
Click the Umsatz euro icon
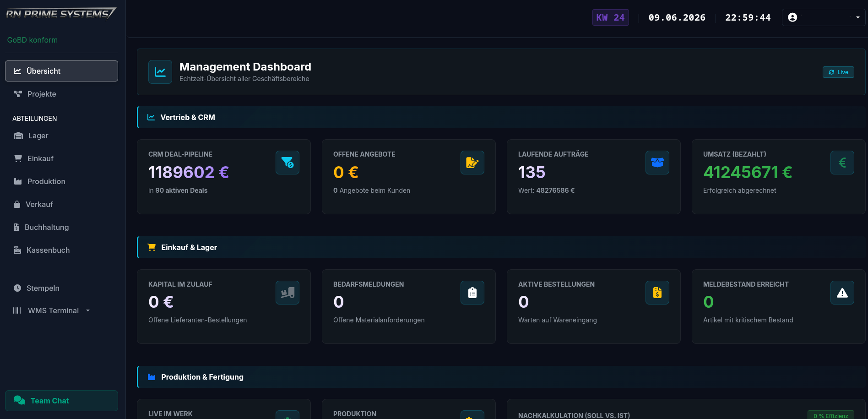point(842,163)
